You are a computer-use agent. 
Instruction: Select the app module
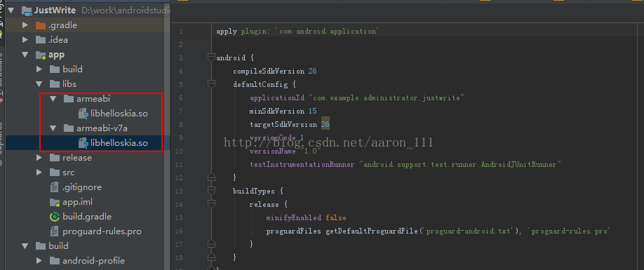coord(56,55)
